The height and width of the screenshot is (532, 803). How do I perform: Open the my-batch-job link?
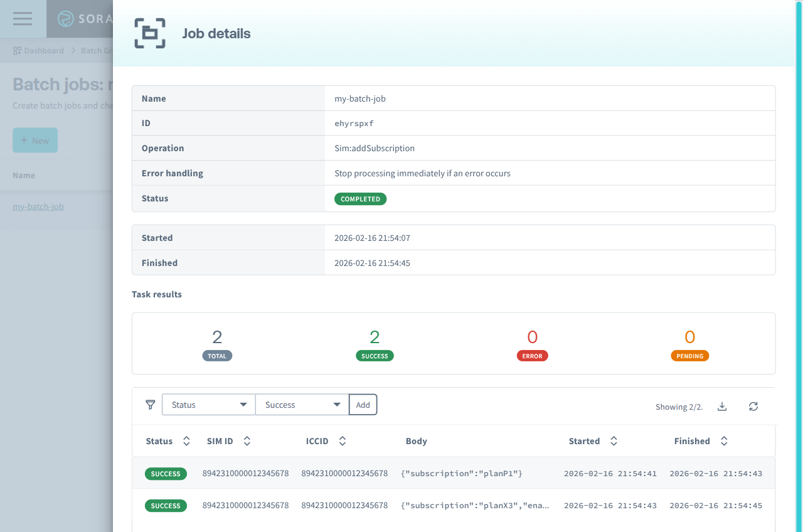[38, 206]
